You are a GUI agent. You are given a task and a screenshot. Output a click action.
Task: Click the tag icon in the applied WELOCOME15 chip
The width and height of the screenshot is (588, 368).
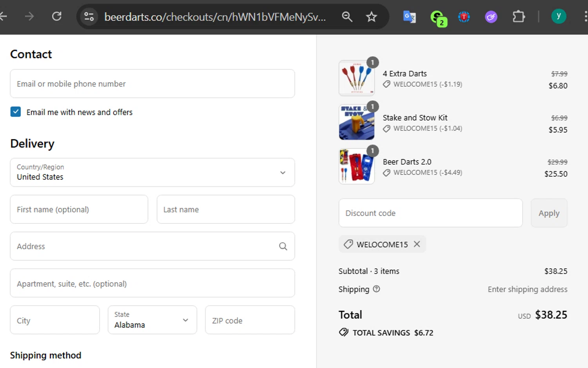click(x=348, y=244)
